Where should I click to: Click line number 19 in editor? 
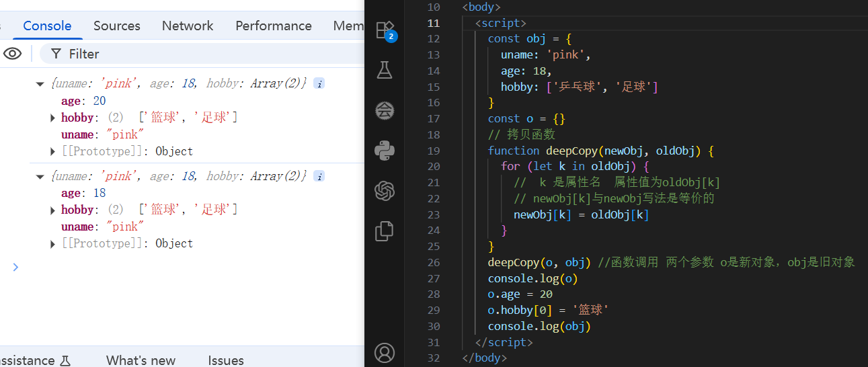(433, 151)
